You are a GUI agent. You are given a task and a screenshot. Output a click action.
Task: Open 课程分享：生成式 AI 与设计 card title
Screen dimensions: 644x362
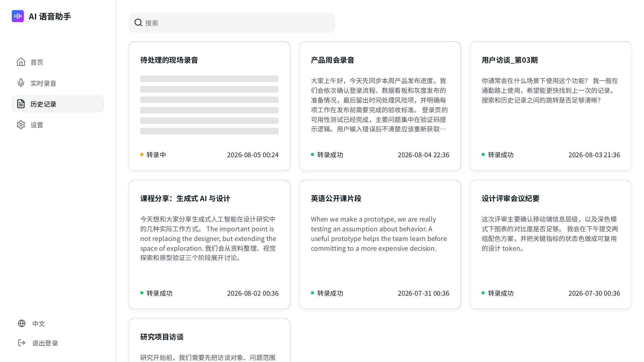185,198
